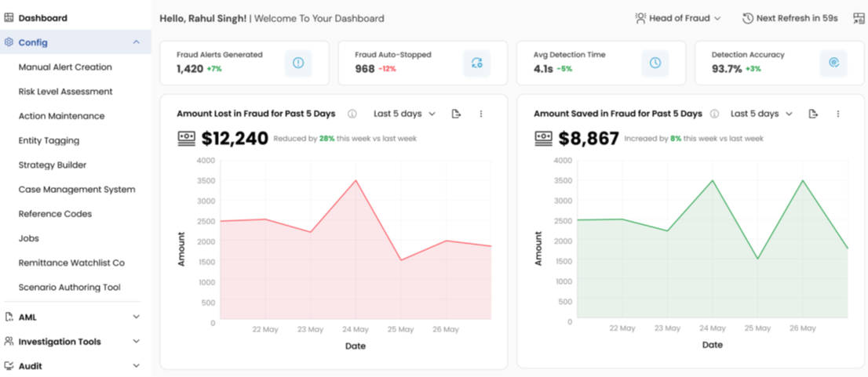Open Case Management System
Image resolution: width=868 pixels, height=377 pixels.
[77, 189]
